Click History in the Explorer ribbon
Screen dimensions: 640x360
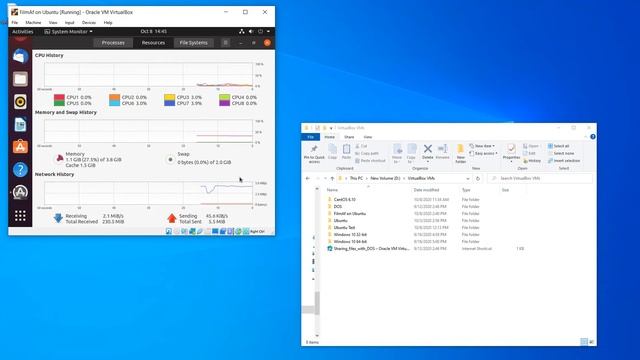pyautogui.click(x=531, y=160)
